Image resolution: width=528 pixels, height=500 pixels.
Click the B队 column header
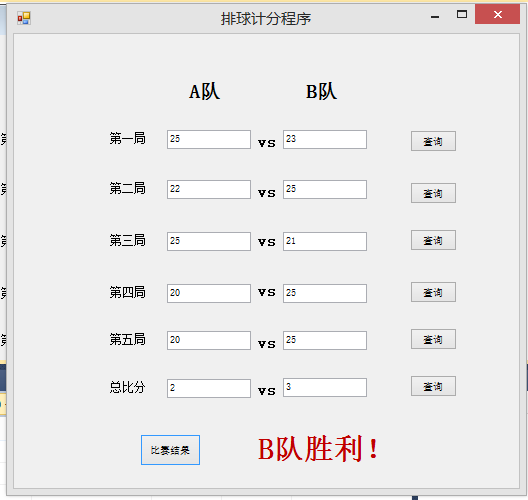point(321,91)
